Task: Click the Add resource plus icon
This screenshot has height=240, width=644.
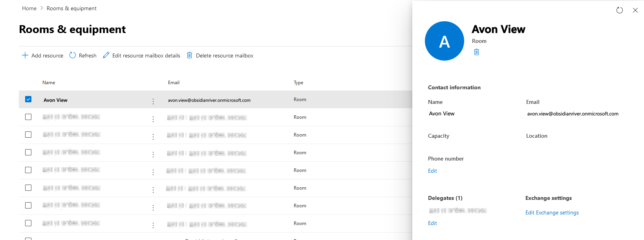Action: point(25,55)
